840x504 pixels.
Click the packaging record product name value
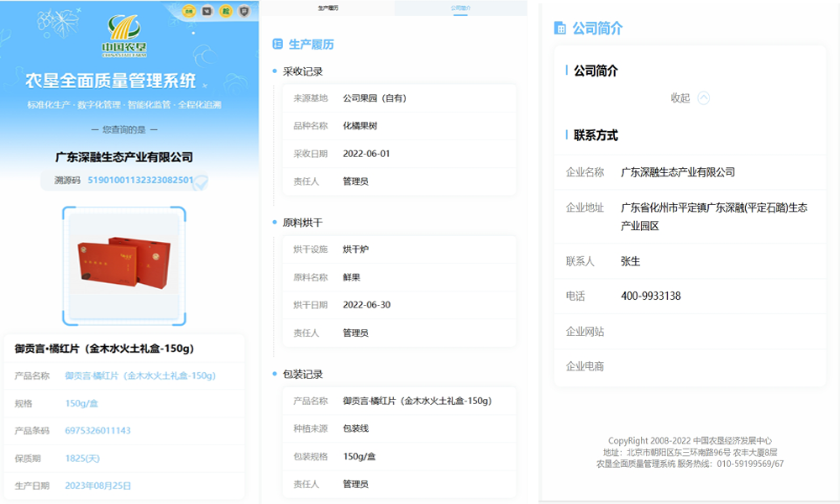click(x=417, y=401)
